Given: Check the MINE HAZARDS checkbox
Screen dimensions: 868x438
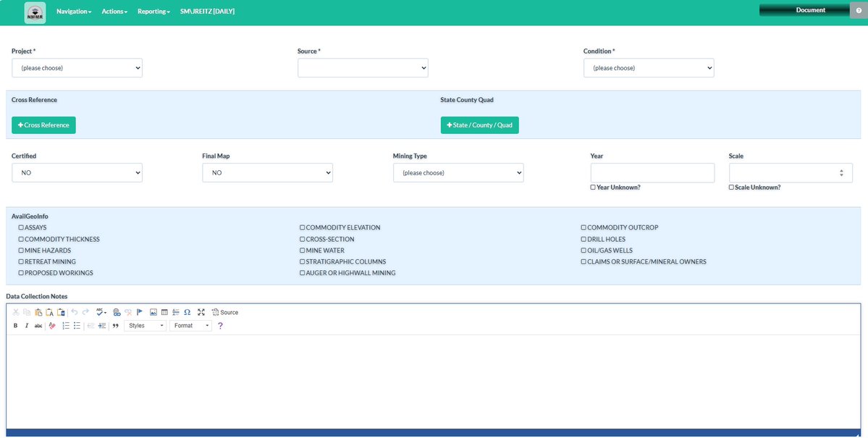Looking at the screenshot, I should [21, 250].
